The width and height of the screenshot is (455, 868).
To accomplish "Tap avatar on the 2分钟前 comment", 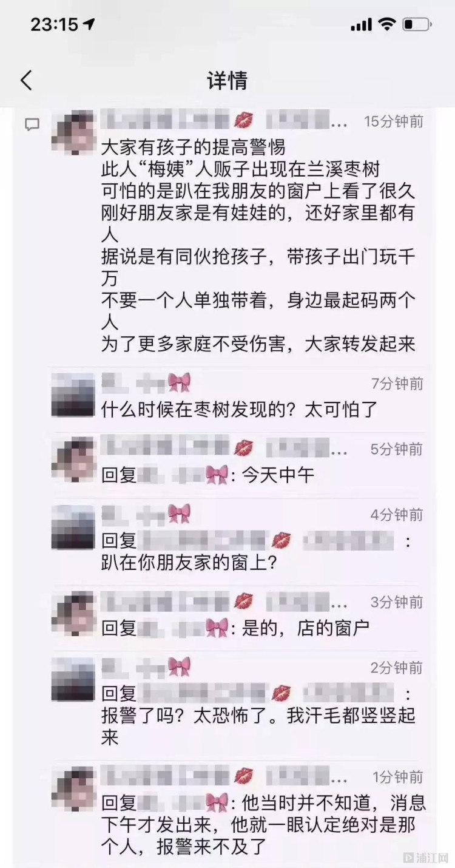I will point(73,680).
